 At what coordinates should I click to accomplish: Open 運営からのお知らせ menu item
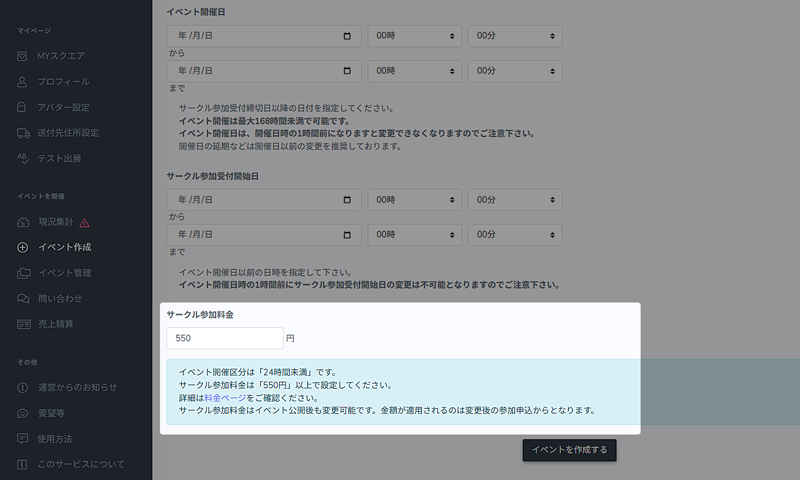point(77,387)
